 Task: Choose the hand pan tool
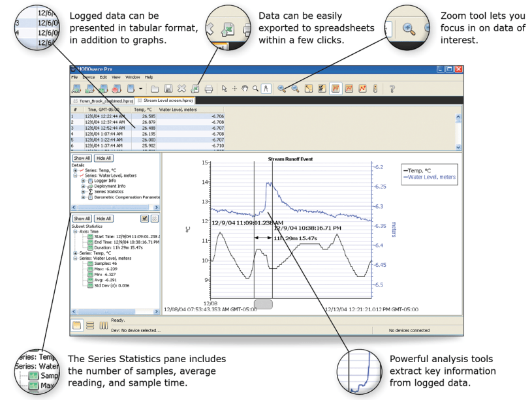click(x=245, y=88)
